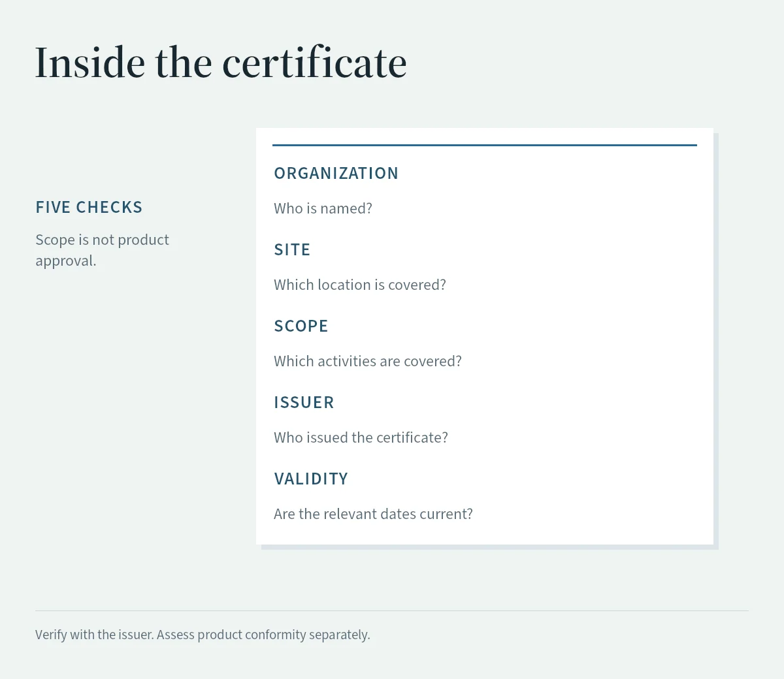This screenshot has width=784, height=679.
Task: Select the ORGANIZATION heading
Action: click(336, 173)
